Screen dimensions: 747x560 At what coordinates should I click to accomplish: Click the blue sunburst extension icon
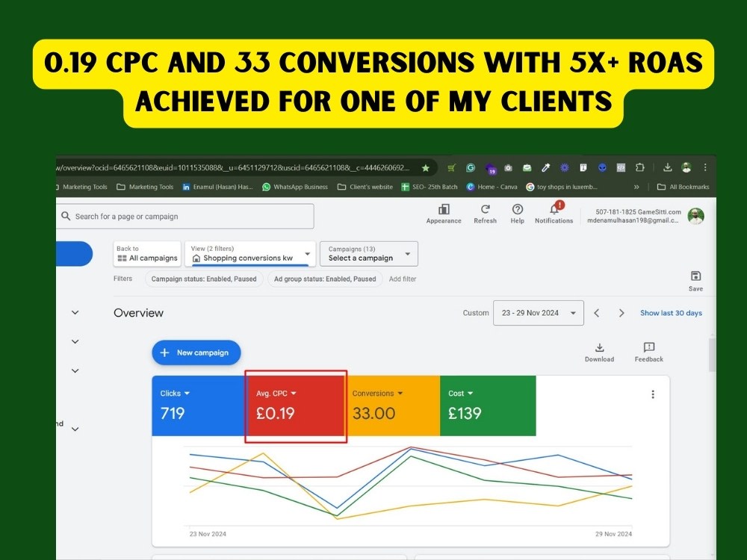point(565,167)
